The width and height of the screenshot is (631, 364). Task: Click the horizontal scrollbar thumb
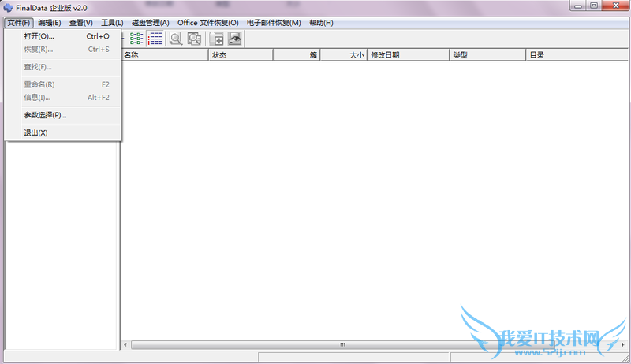pyautogui.click(x=342, y=345)
